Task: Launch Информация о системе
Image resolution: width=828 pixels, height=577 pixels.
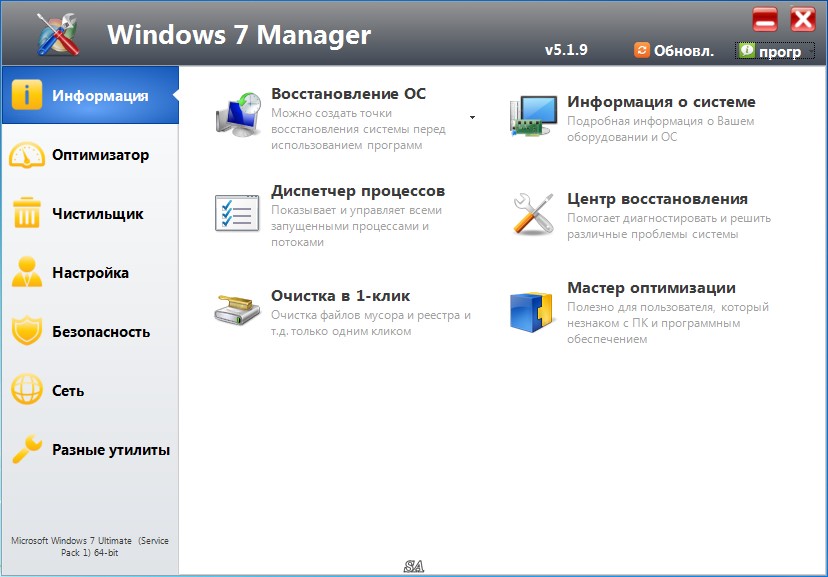Action: pos(661,101)
